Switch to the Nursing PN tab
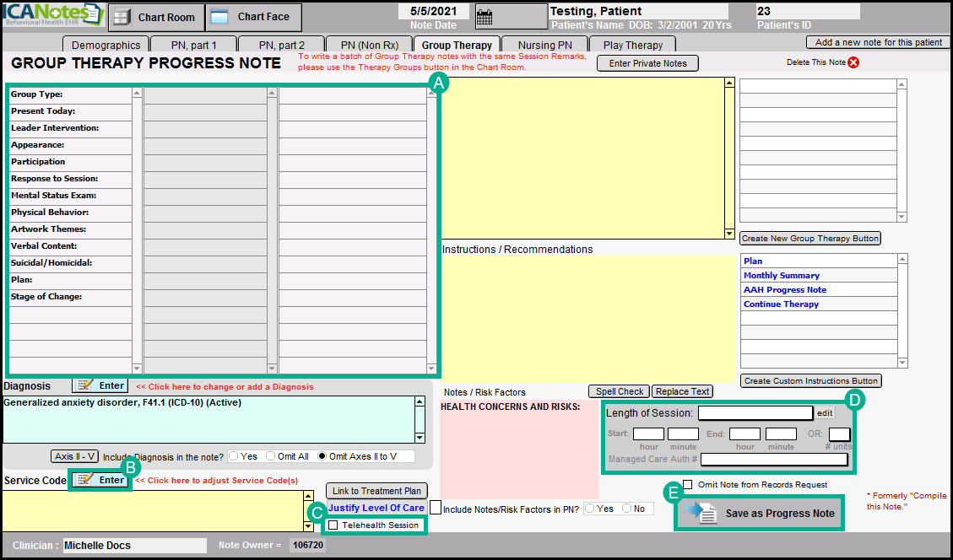Screen dimensions: 953x560 (x=544, y=45)
